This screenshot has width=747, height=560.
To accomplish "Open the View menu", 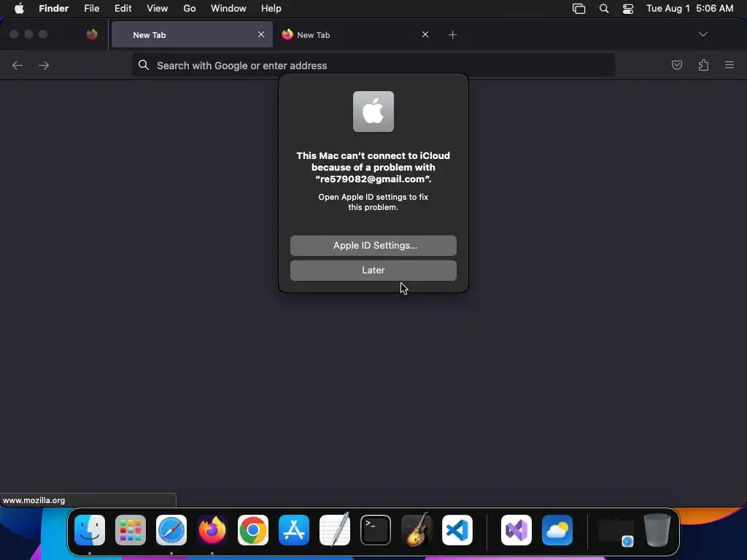I will coord(158,8).
